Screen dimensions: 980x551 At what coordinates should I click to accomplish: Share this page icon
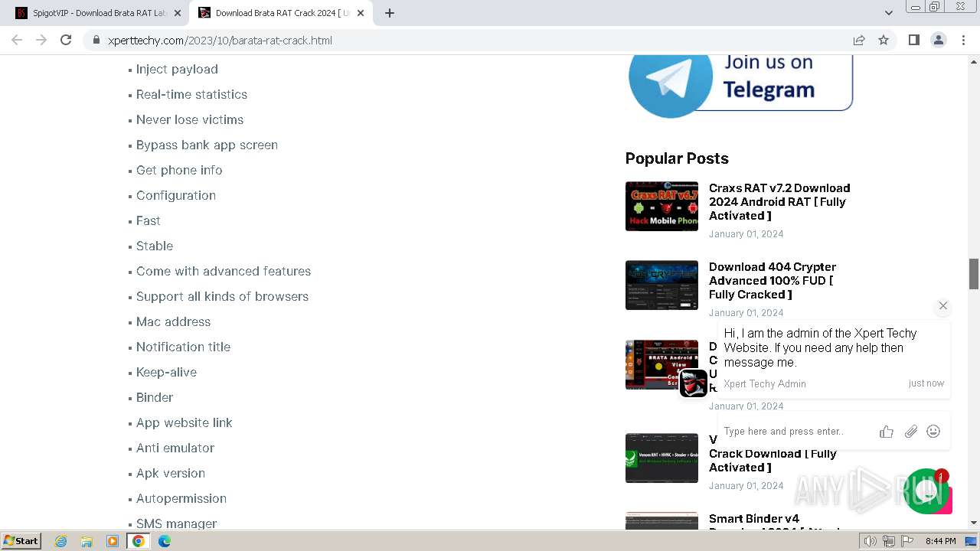[859, 40]
